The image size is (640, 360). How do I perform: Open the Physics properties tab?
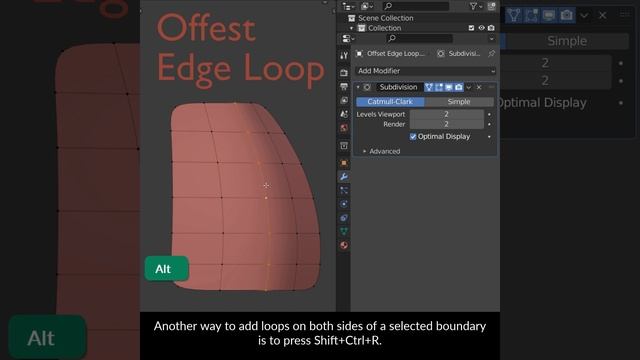[344, 204]
